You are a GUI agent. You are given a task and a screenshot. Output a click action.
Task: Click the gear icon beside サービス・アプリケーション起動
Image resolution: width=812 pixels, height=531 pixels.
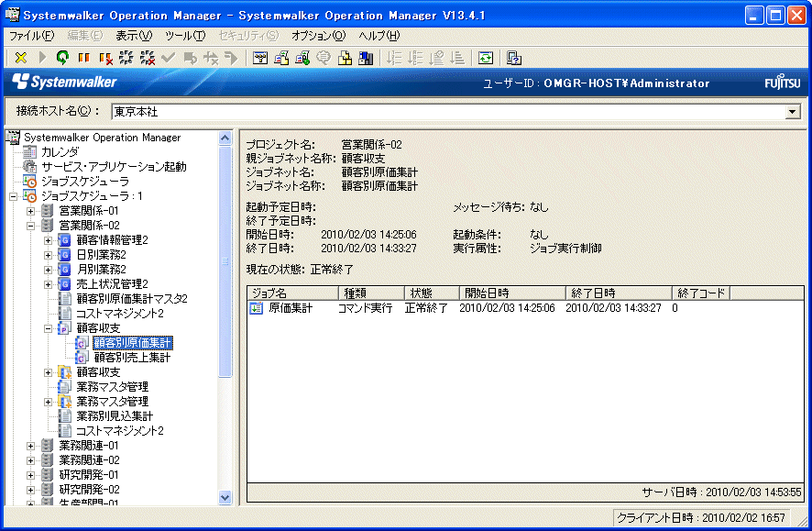[30, 167]
